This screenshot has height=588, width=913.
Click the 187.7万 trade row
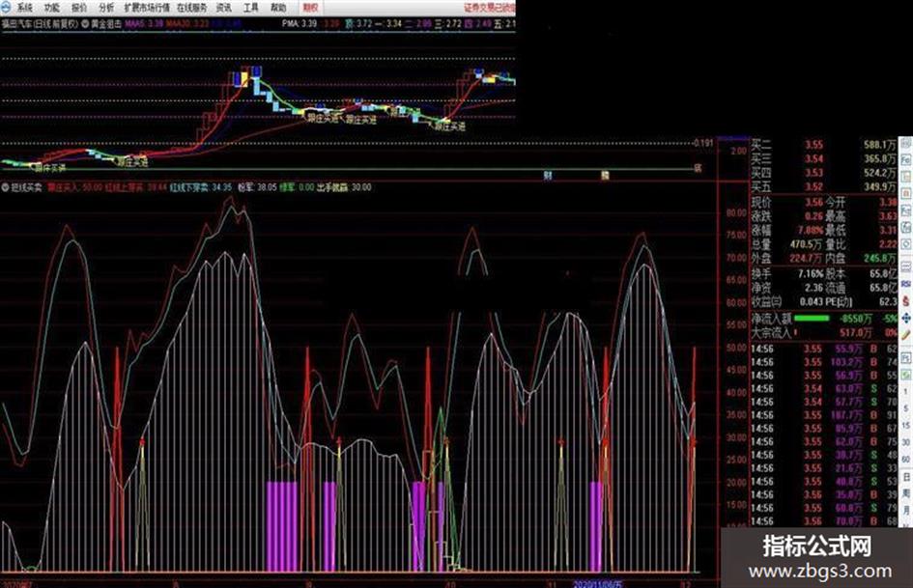pyautogui.click(x=823, y=415)
